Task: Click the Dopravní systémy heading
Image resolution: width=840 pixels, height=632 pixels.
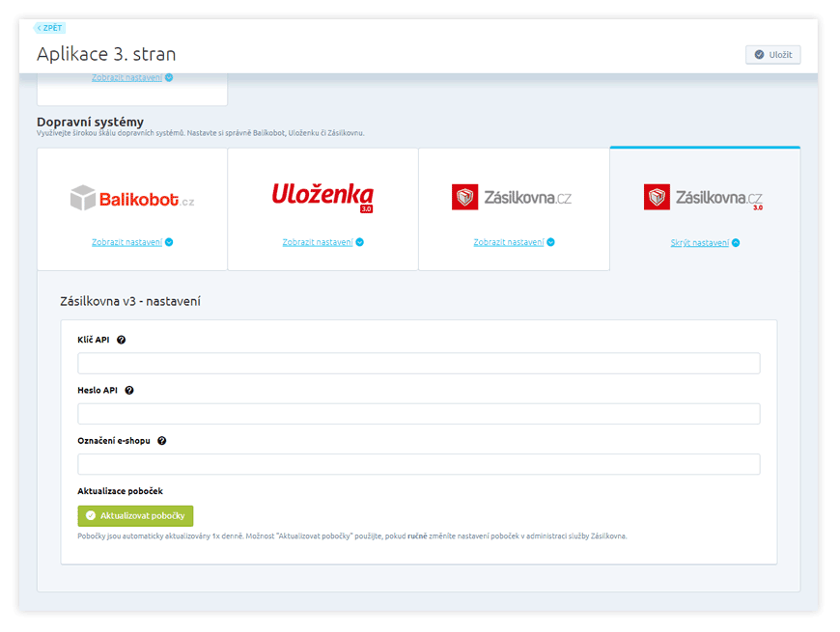Action: tap(90, 122)
